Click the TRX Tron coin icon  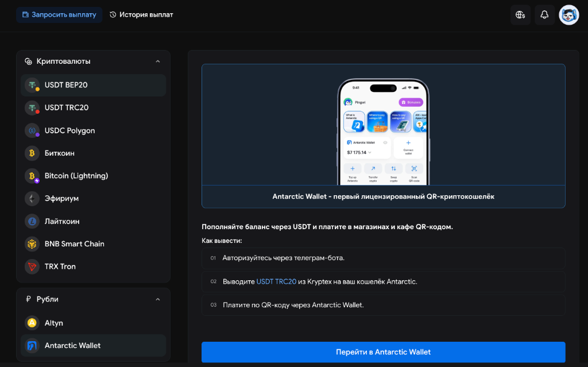(32, 266)
